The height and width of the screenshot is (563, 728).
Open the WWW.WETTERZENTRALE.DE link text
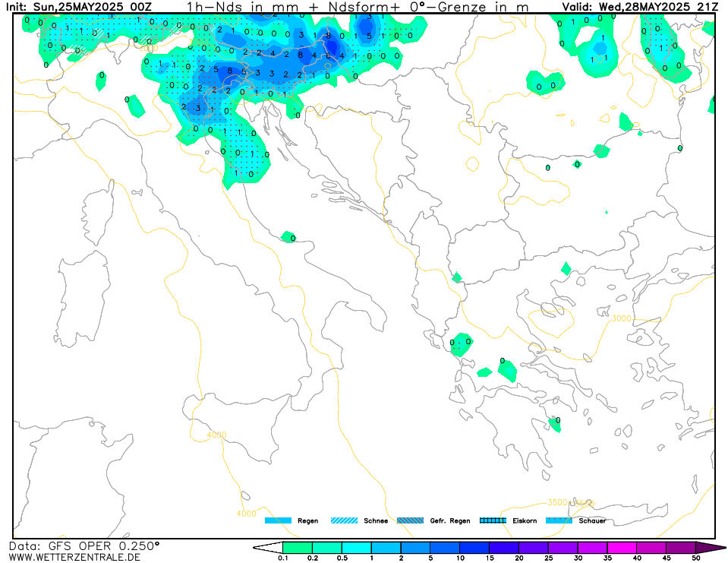click(x=74, y=556)
